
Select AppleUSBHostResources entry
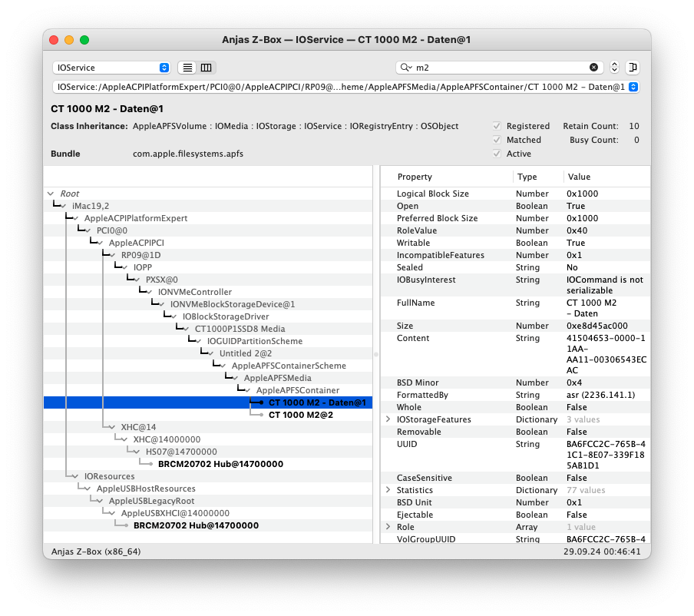(x=146, y=489)
